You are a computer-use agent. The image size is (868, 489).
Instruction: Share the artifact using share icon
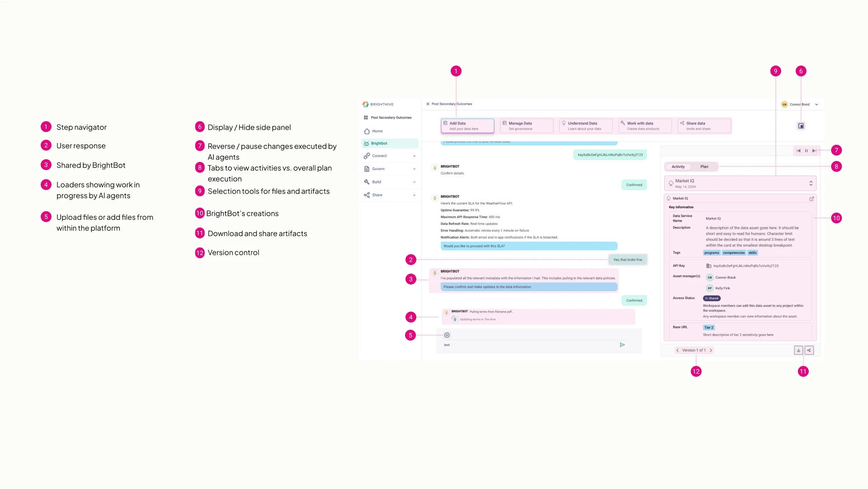[x=809, y=350]
